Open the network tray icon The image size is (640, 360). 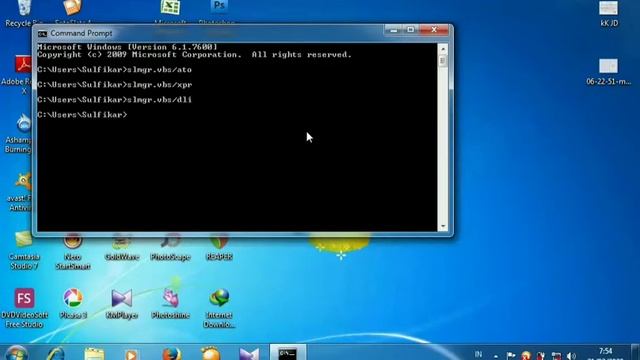(x=556, y=356)
